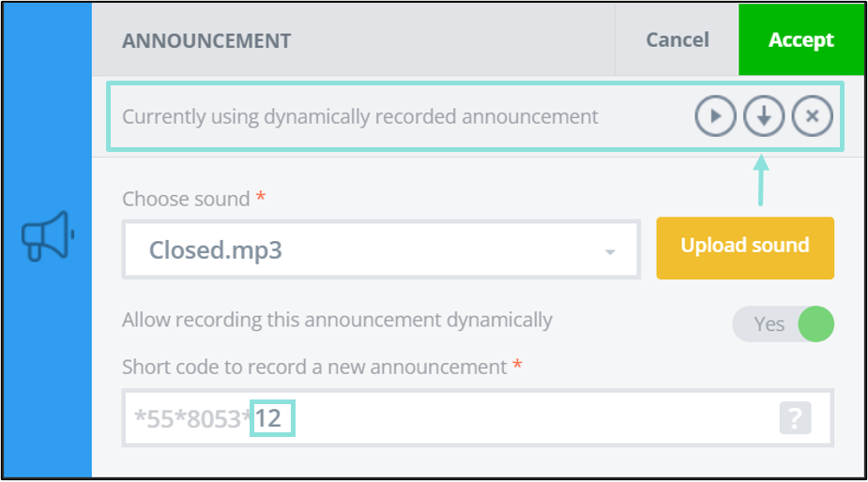Image resolution: width=868 pixels, height=482 pixels.
Task: Download the recorded announcement file
Action: pyautogui.click(x=764, y=116)
